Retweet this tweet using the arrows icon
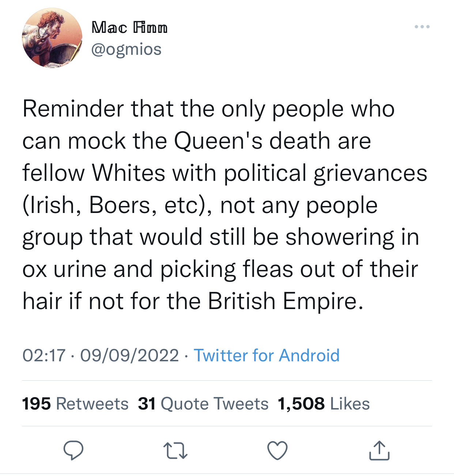This screenshot has height=476, width=454. click(175, 450)
